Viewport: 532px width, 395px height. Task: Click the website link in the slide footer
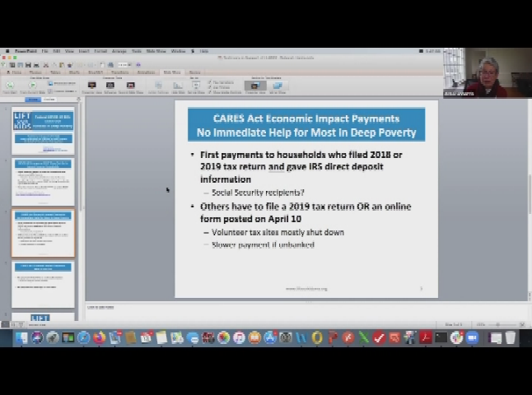point(306,289)
